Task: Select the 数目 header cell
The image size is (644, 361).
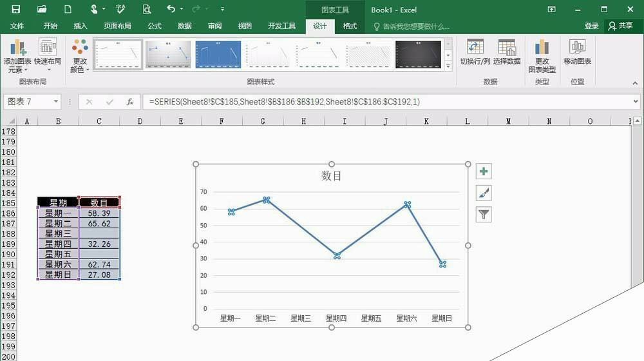Action: click(x=99, y=202)
